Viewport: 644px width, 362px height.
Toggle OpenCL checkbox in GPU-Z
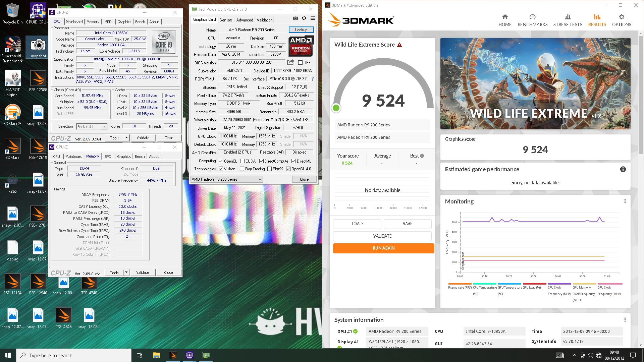pyautogui.click(x=221, y=161)
